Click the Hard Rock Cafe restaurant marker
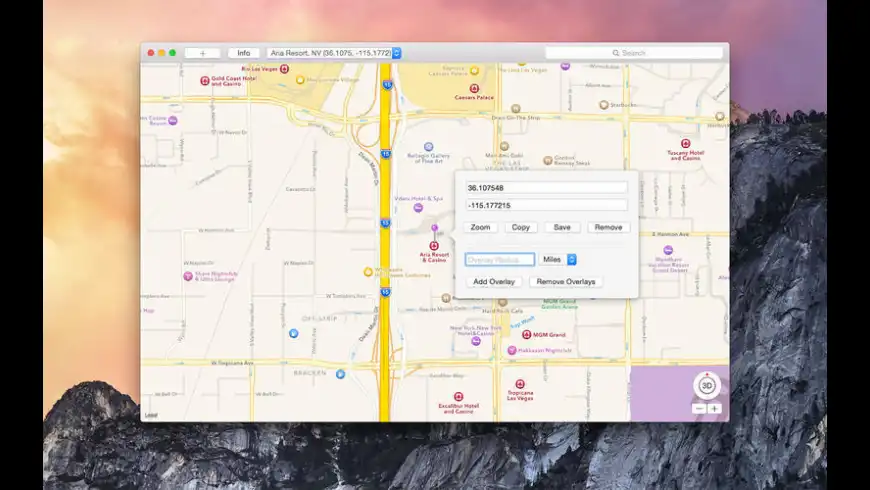Image resolution: width=870 pixels, height=490 pixels. coord(503,302)
